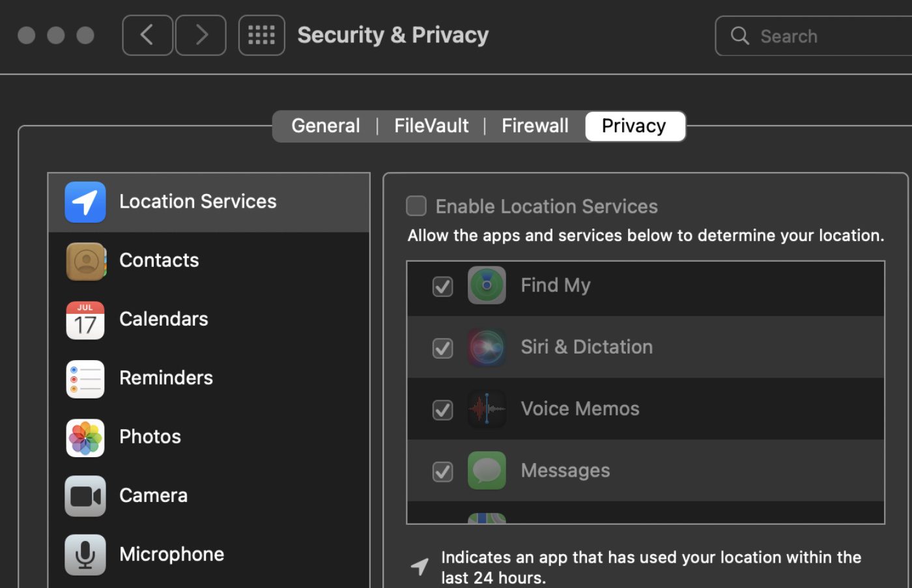Click the Find My app icon
Image resolution: width=912 pixels, height=588 pixels.
(x=487, y=285)
